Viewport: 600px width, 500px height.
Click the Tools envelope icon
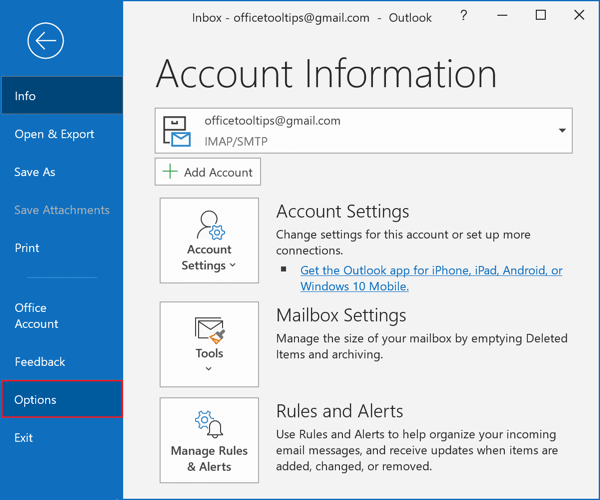209,329
